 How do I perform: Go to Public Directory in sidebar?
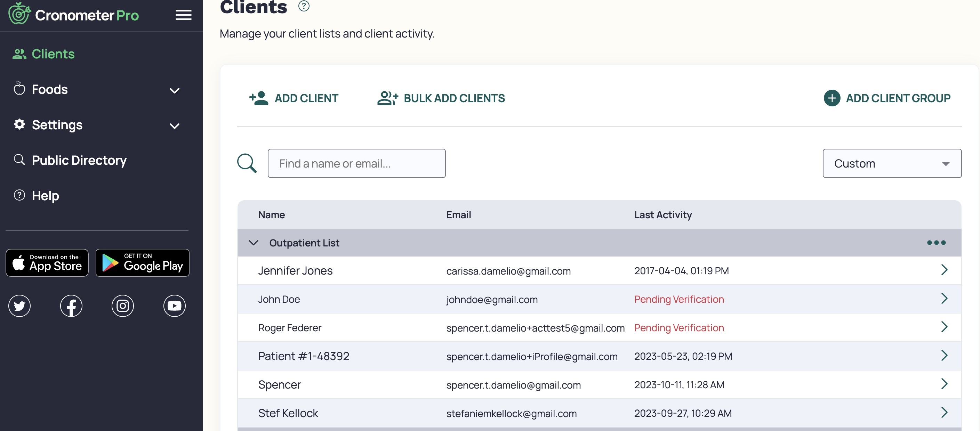pos(79,160)
